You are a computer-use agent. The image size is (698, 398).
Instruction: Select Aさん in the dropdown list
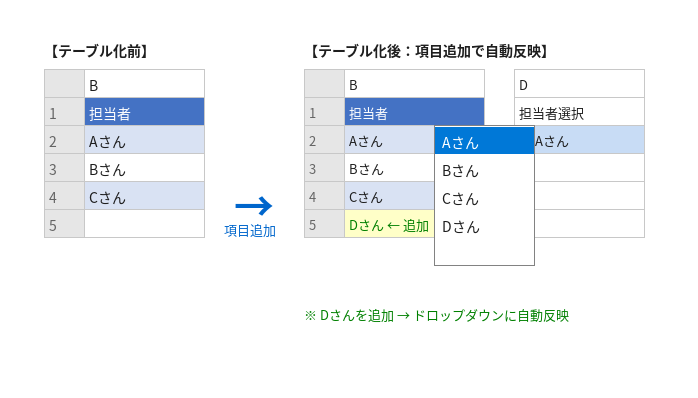484,141
